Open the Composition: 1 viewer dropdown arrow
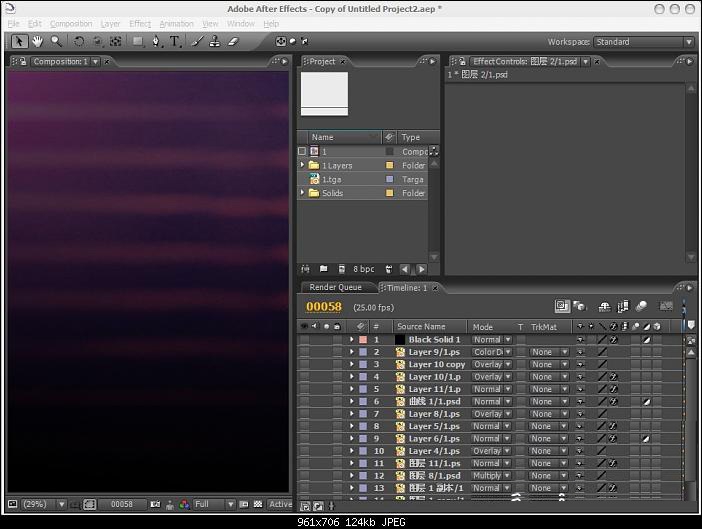702x529 pixels. 95,62
